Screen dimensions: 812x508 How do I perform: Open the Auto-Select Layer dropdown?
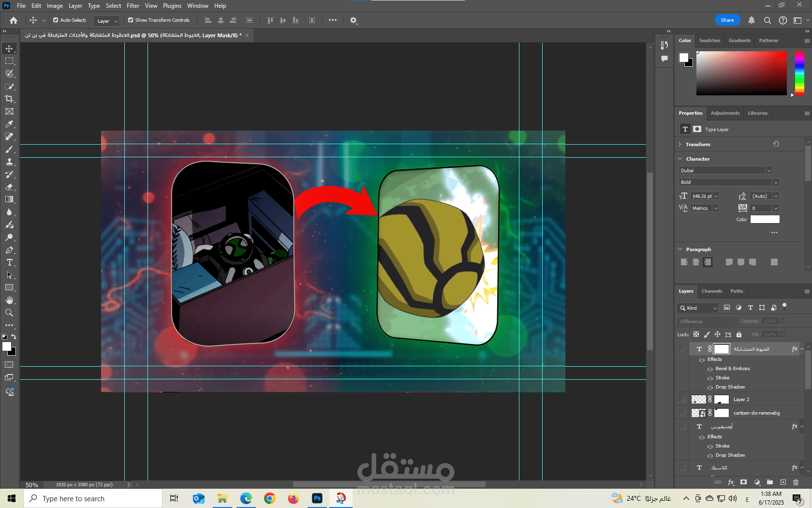coord(106,21)
